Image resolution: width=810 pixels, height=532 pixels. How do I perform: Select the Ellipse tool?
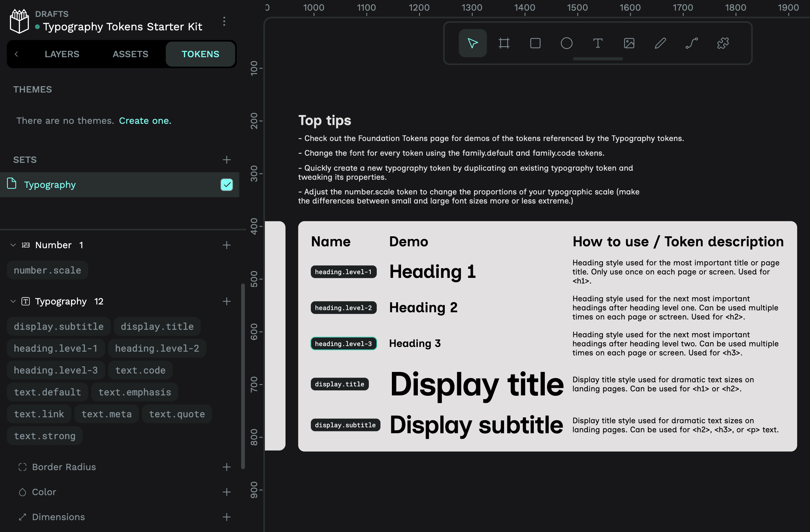pos(566,43)
